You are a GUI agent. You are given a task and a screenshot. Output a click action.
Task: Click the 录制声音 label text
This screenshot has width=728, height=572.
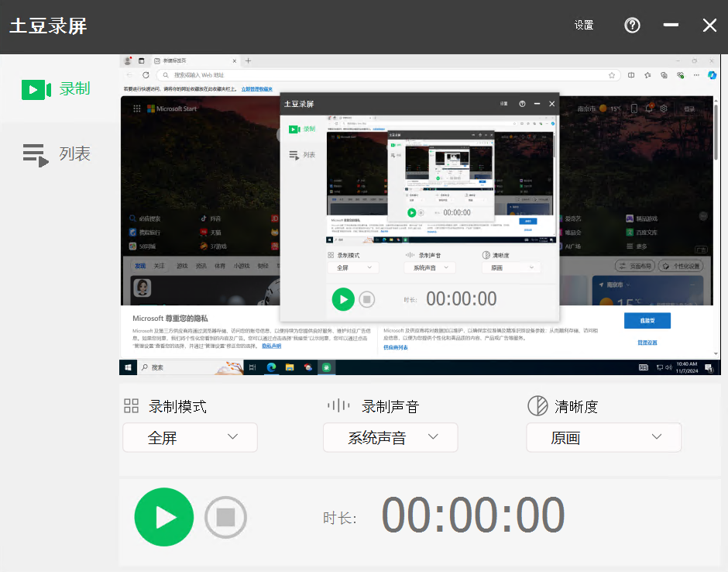pyautogui.click(x=390, y=407)
